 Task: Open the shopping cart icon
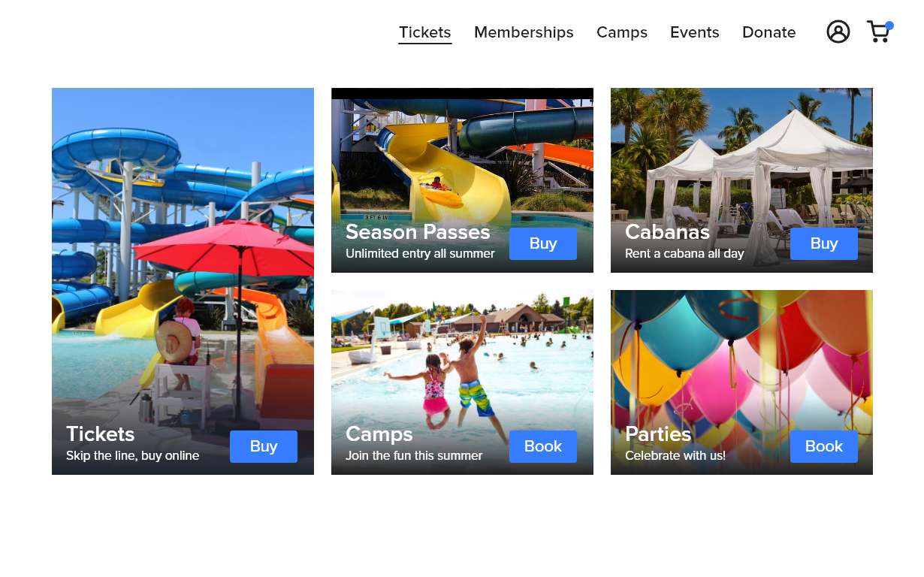pyautogui.click(x=879, y=32)
